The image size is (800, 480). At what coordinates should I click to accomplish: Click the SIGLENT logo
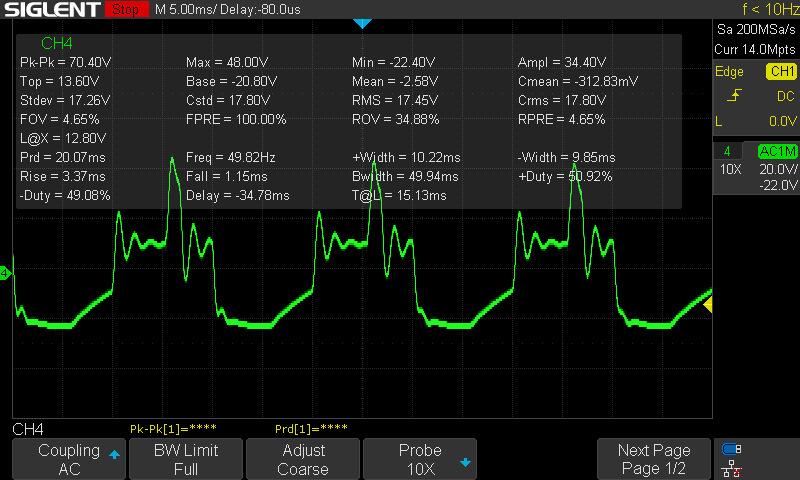(52, 9)
